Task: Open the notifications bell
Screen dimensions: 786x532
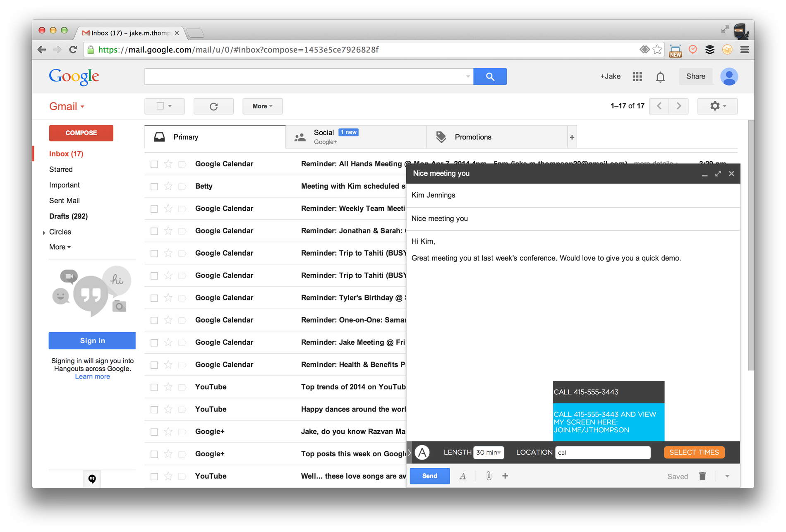Action: pyautogui.click(x=660, y=77)
